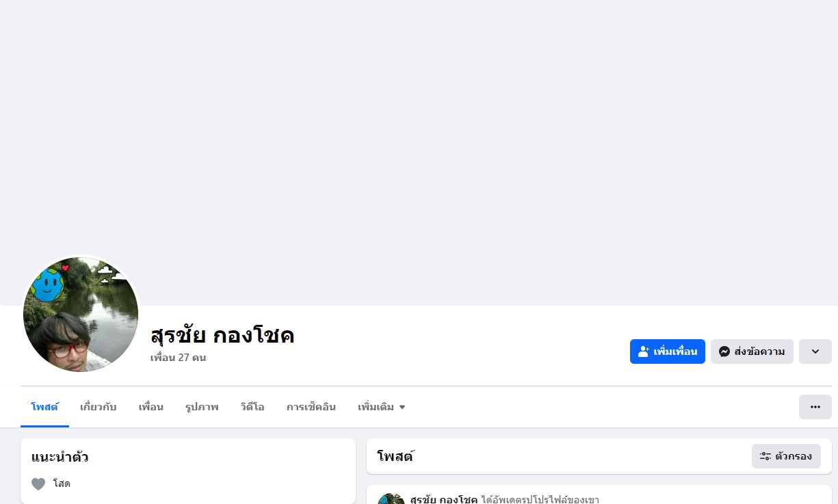This screenshot has height=504, width=838.
Task: Click the profile name สุรชัย กองโชค heading
Action: pyautogui.click(x=222, y=336)
